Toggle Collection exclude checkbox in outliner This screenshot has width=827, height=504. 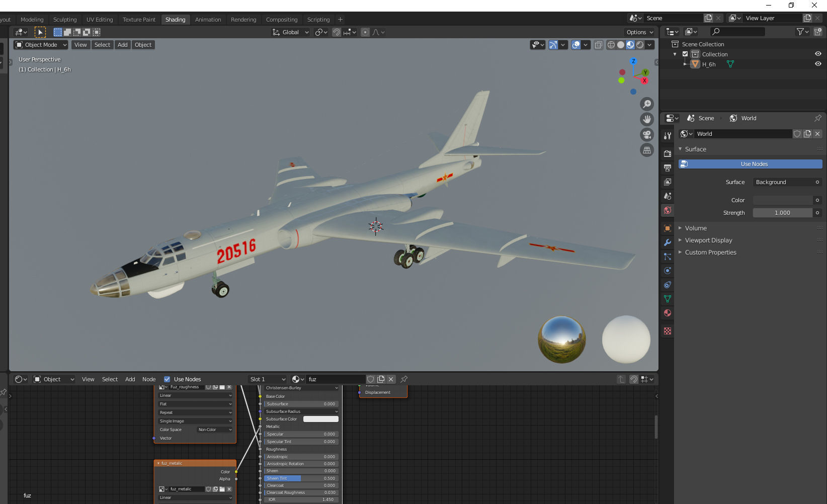coord(685,54)
